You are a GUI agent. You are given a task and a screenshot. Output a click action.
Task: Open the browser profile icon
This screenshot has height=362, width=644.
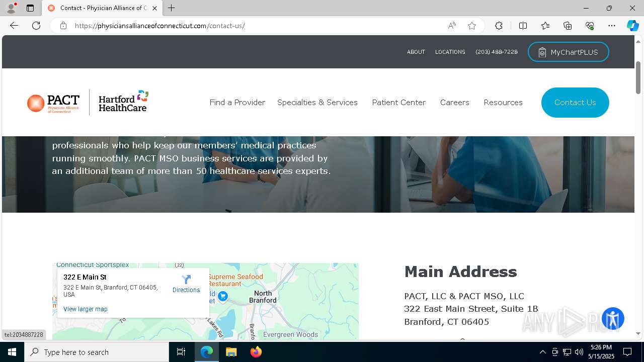click(x=11, y=8)
